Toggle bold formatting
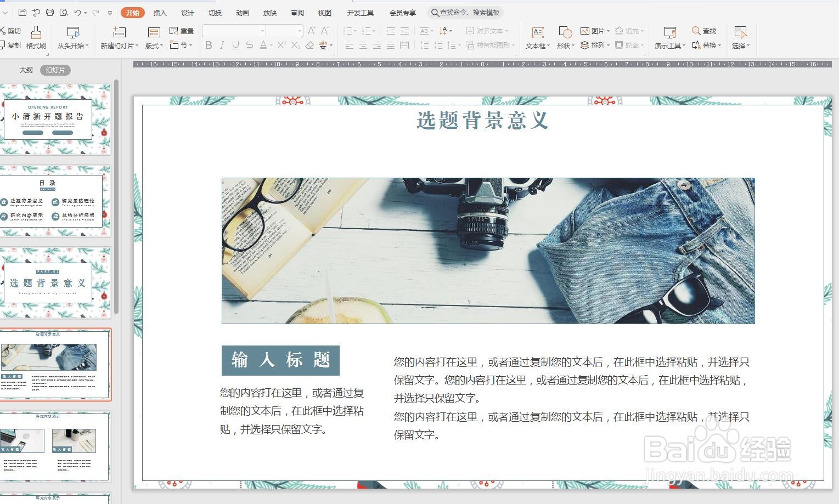Viewport: 839px width, 504px height. [x=209, y=45]
